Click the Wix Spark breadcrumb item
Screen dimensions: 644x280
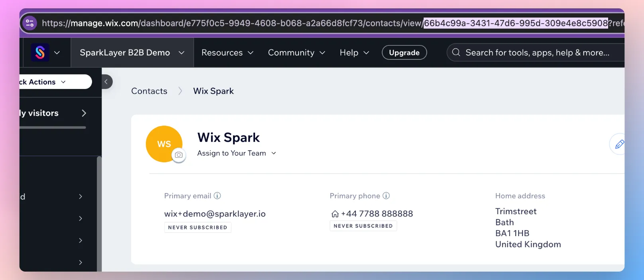(x=214, y=91)
